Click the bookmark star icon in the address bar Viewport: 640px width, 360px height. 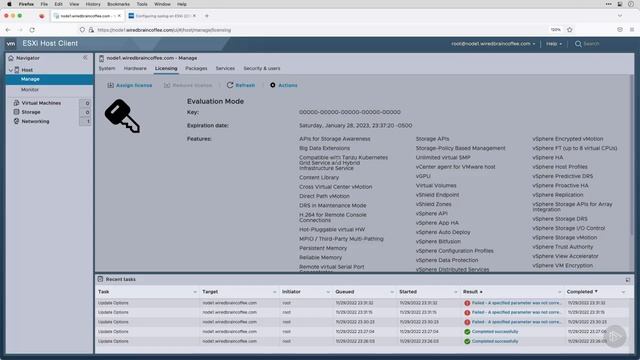[570, 29]
